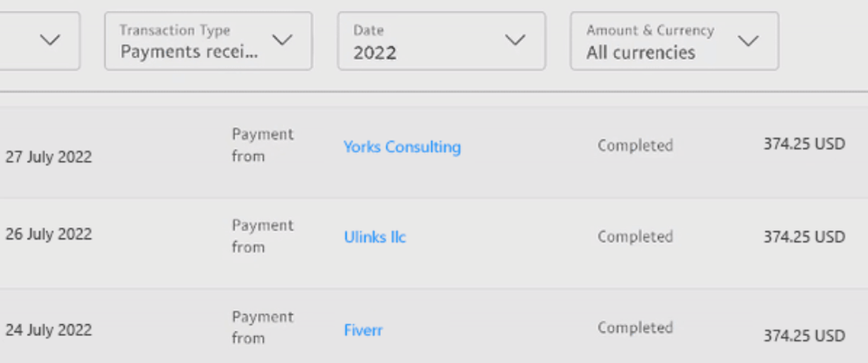Select the 24 July 2022 transaction date

coord(49,330)
